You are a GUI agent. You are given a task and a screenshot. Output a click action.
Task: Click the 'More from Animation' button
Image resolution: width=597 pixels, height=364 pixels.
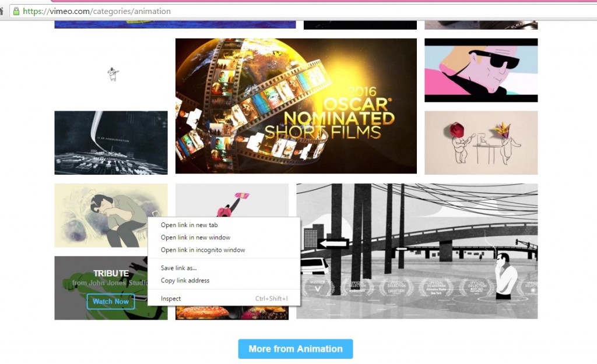click(295, 348)
